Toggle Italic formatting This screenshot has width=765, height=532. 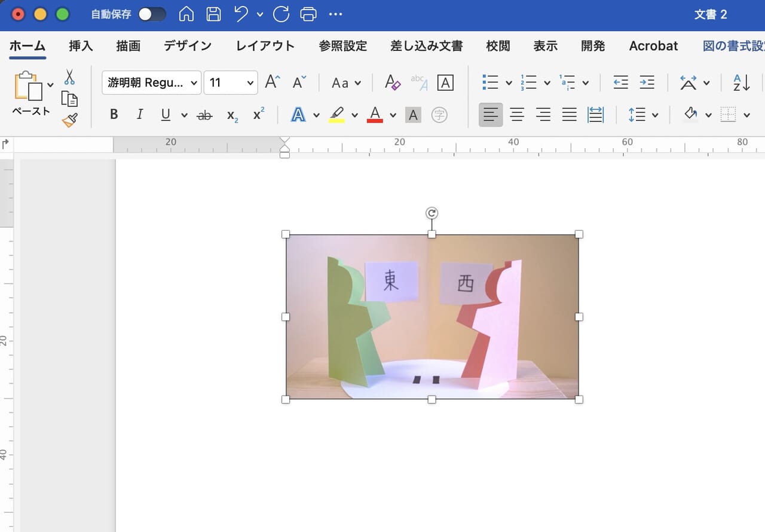point(140,115)
